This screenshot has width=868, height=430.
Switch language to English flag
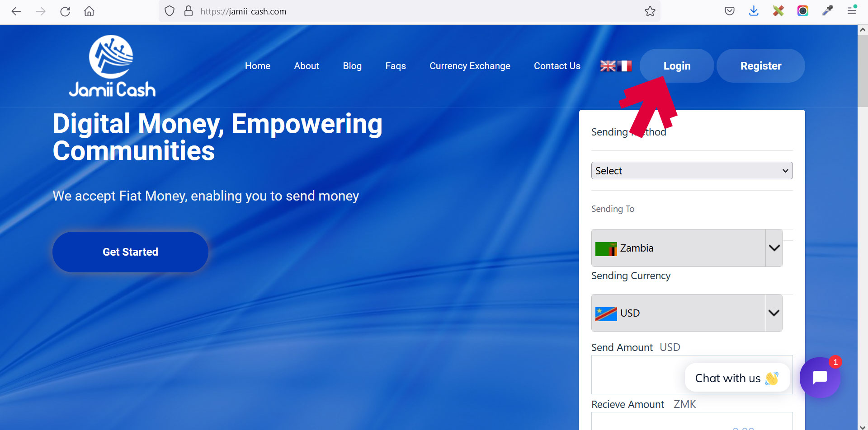click(608, 66)
